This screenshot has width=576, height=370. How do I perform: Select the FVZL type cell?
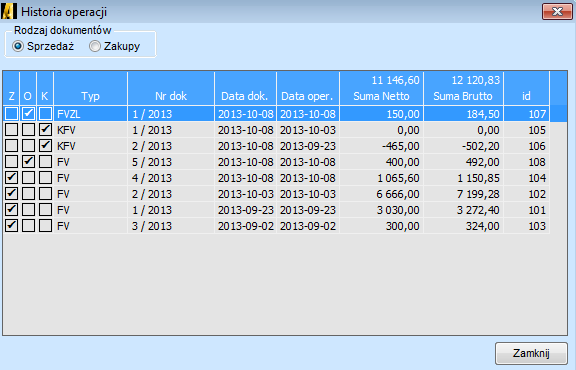90,114
